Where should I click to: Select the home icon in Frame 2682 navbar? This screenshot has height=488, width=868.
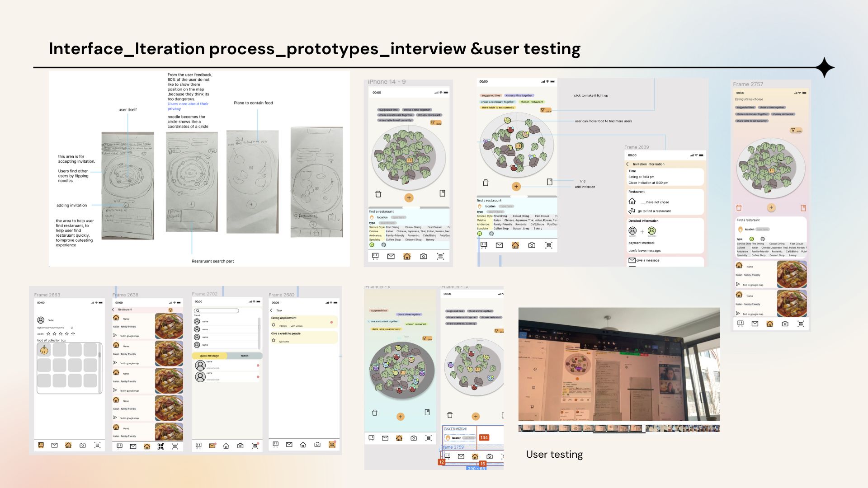point(303,445)
